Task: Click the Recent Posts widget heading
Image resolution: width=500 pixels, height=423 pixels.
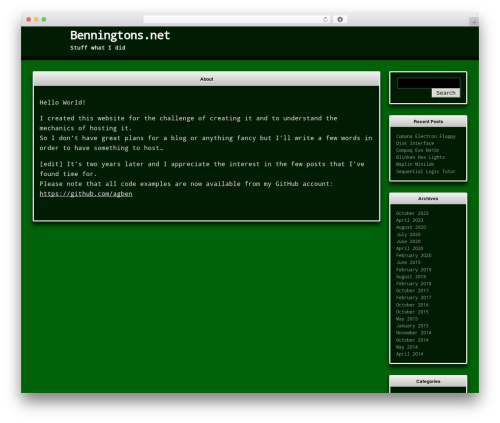Action: point(428,122)
